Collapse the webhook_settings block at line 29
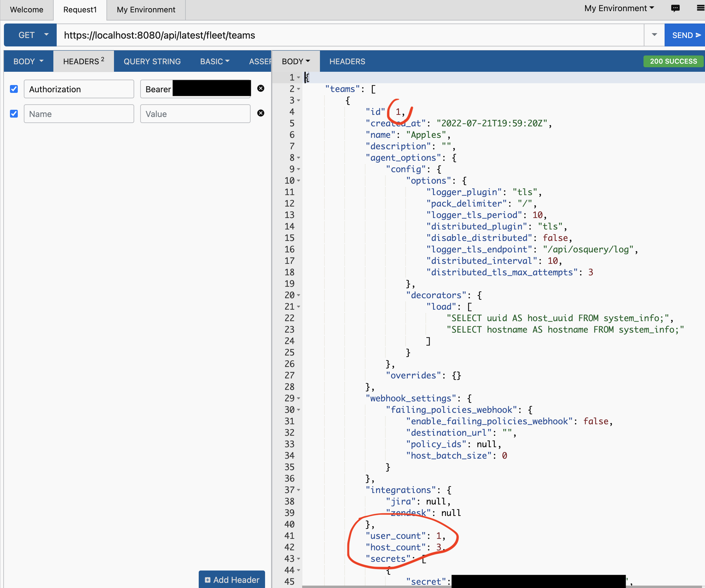 [x=298, y=398]
